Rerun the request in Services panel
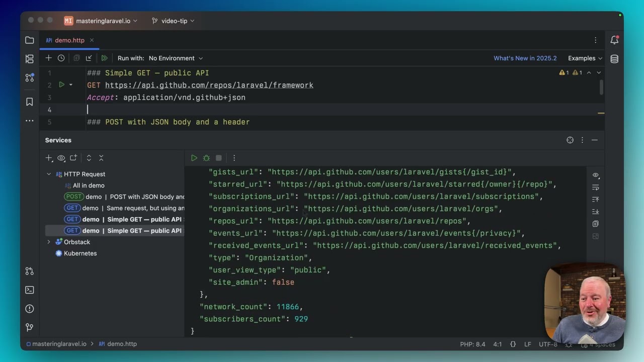This screenshot has width=644, height=362. pyautogui.click(x=194, y=158)
